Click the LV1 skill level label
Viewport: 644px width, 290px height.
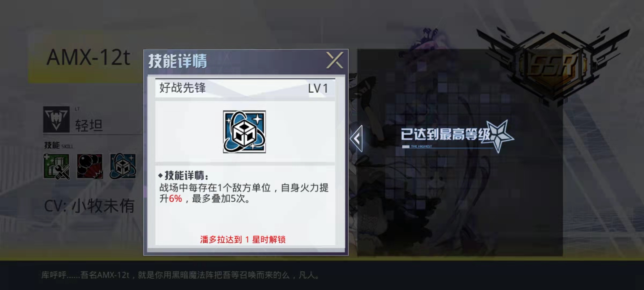(318, 88)
